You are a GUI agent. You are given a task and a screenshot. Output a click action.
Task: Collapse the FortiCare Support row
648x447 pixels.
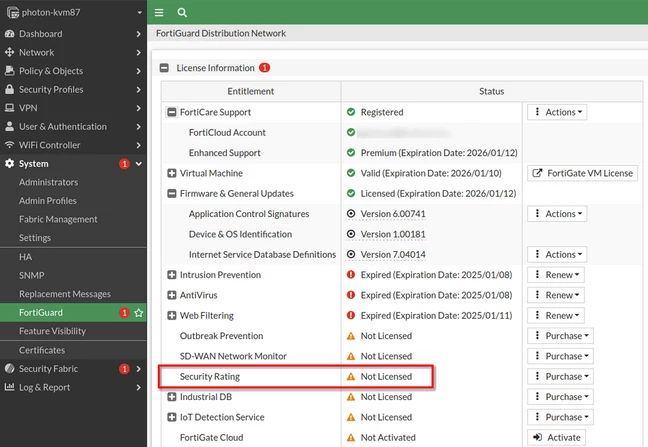click(x=172, y=112)
